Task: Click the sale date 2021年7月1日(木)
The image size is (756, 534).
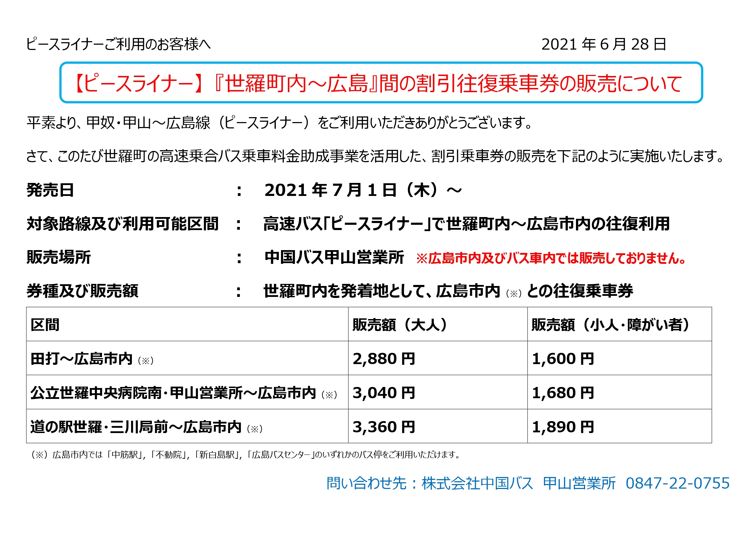Action: pos(362,190)
